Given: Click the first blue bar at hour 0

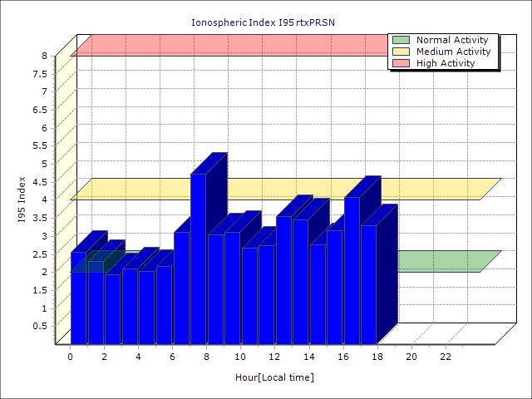Looking at the screenshot, I should (x=78, y=299).
